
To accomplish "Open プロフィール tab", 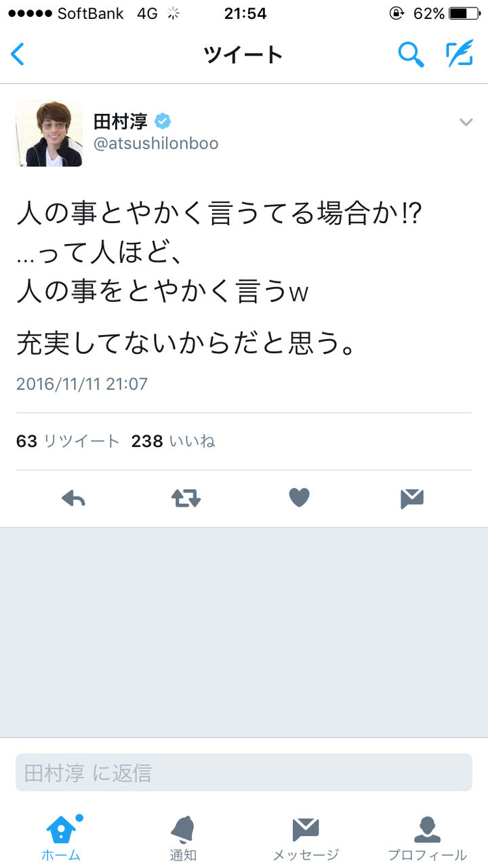I will 427,838.
